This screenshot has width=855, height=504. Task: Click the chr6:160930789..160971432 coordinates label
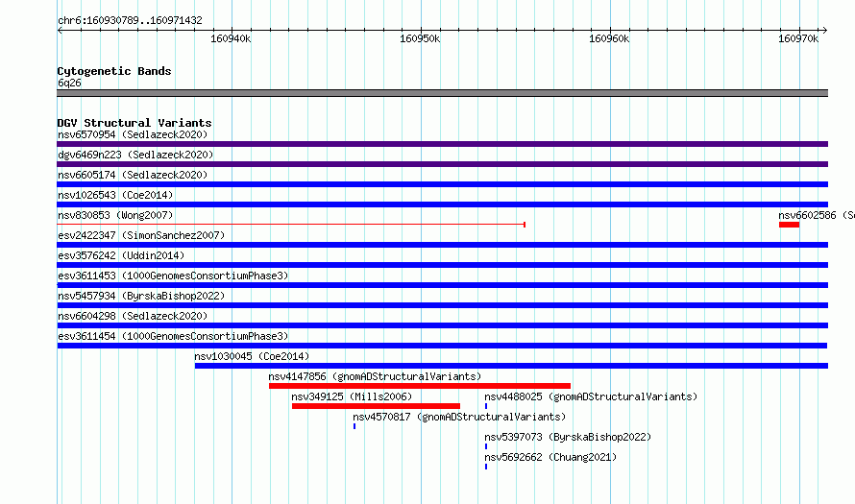(130, 20)
